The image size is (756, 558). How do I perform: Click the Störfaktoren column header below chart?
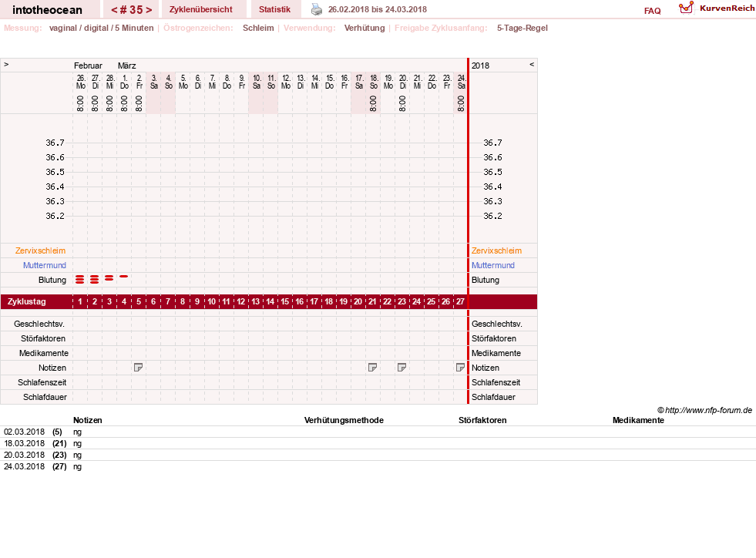pyautogui.click(x=482, y=420)
